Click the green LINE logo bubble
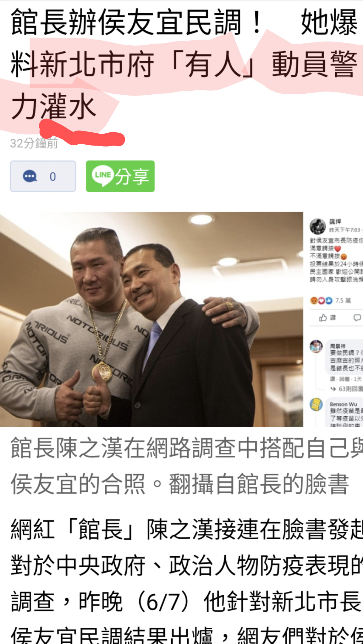 [103, 175]
